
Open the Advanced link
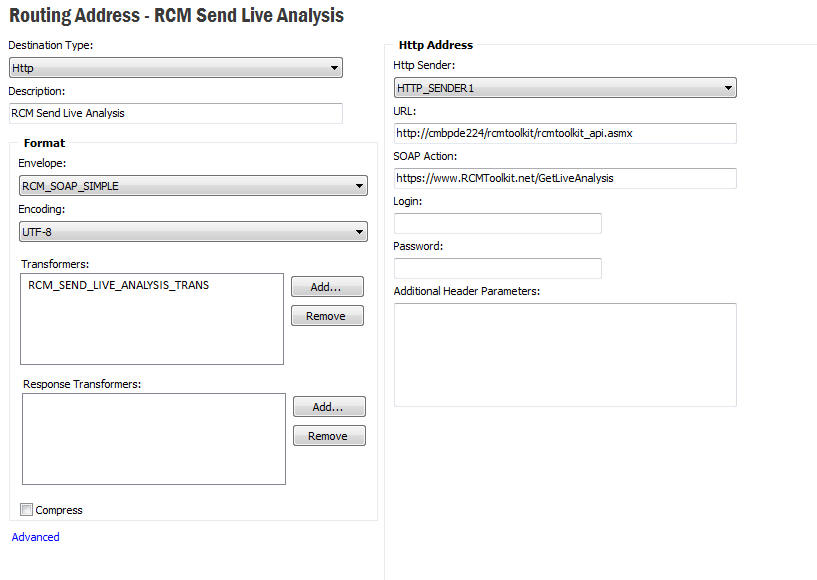coord(35,537)
